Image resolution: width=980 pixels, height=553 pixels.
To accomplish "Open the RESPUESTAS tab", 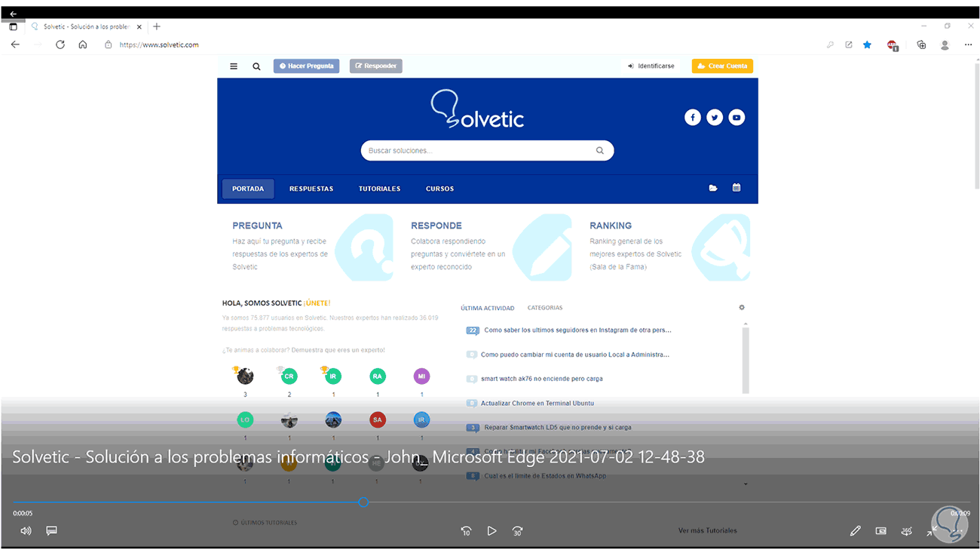I will (x=311, y=189).
